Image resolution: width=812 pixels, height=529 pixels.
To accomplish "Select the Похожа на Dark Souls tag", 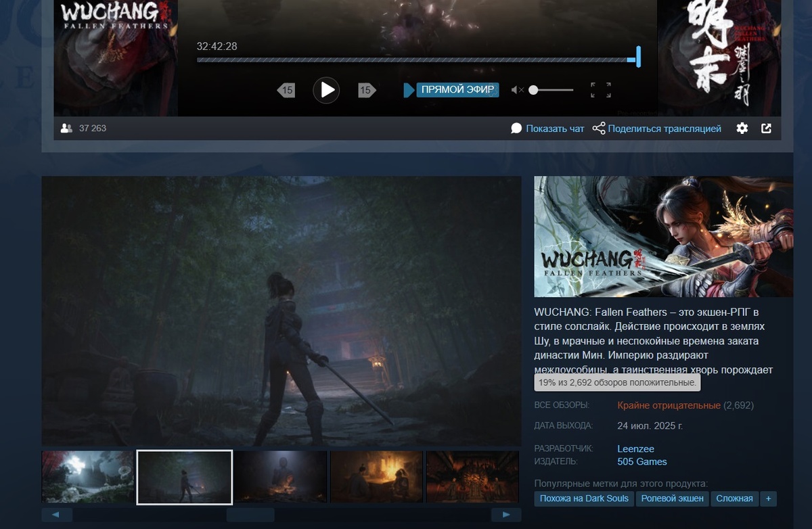I will 583,499.
